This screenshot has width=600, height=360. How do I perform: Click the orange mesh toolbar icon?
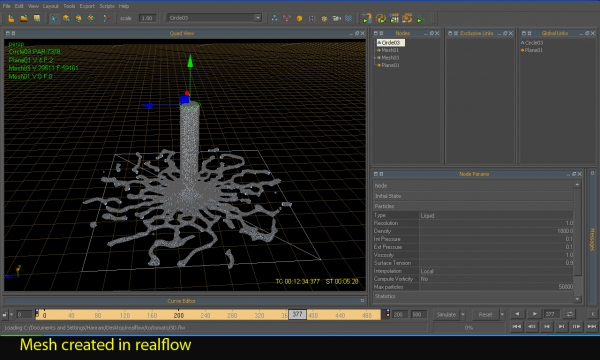click(x=324, y=18)
